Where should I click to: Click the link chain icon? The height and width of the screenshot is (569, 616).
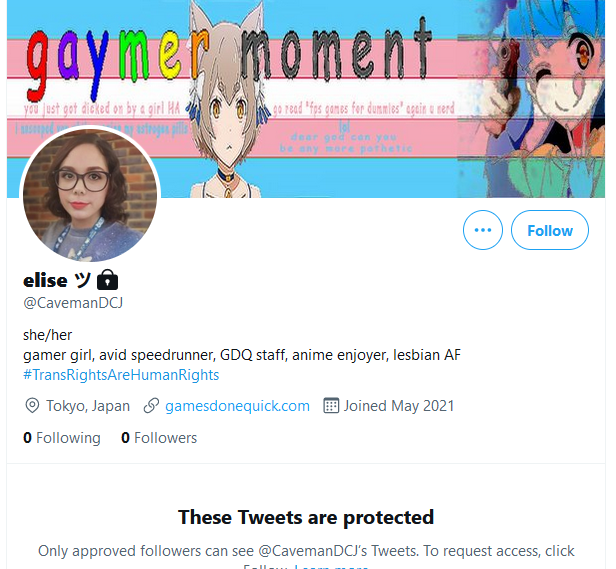151,406
